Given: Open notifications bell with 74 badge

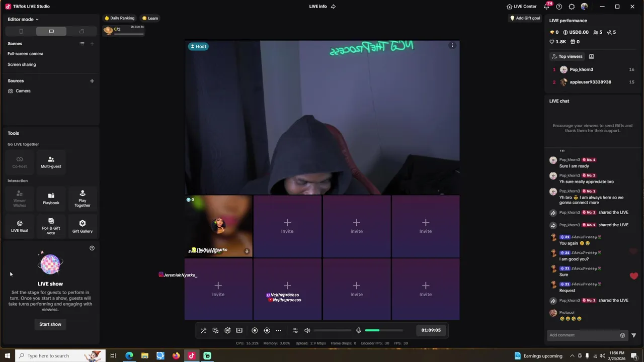Looking at the screenshot, I should click(547, 7).
